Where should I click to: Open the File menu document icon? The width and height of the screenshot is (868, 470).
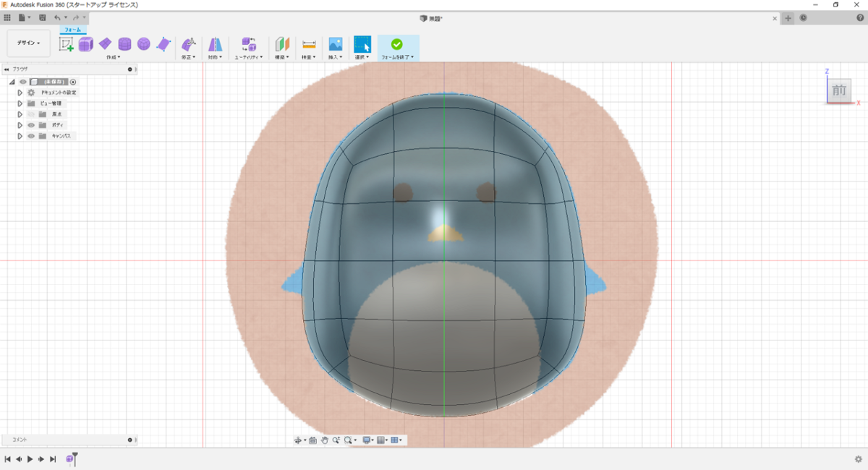[23, 17]
